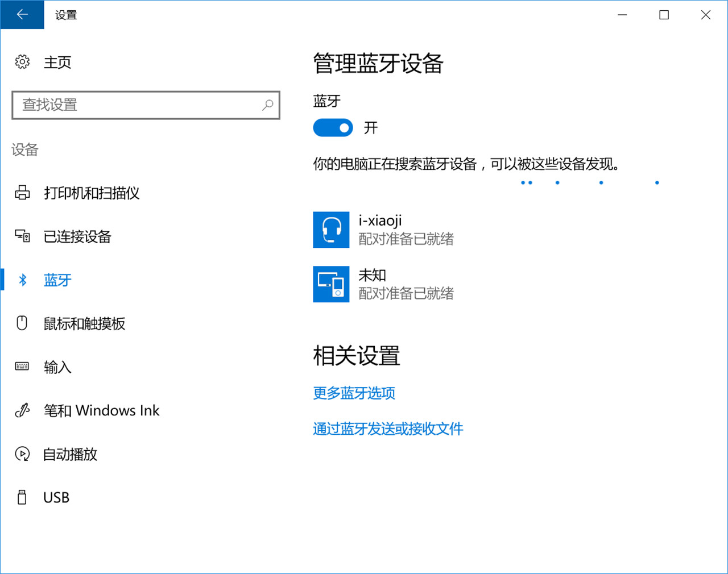Click the mouse icon in sidebar

22,323
